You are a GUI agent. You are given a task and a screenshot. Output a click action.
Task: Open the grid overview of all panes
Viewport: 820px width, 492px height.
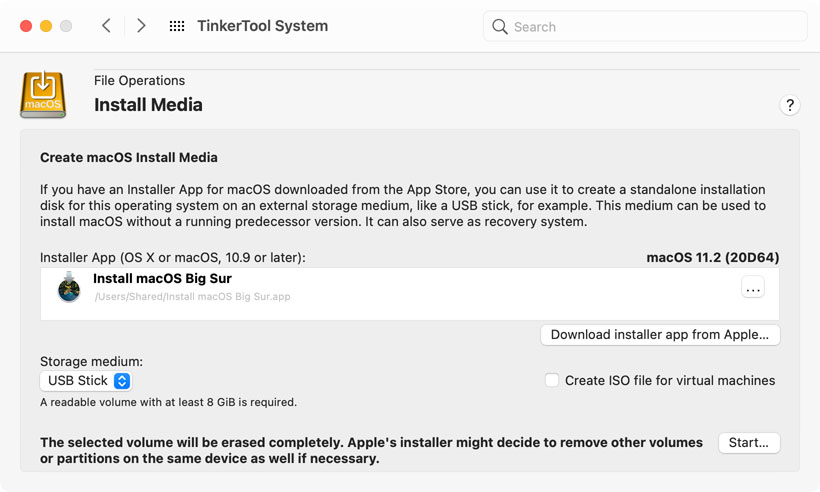177,26
